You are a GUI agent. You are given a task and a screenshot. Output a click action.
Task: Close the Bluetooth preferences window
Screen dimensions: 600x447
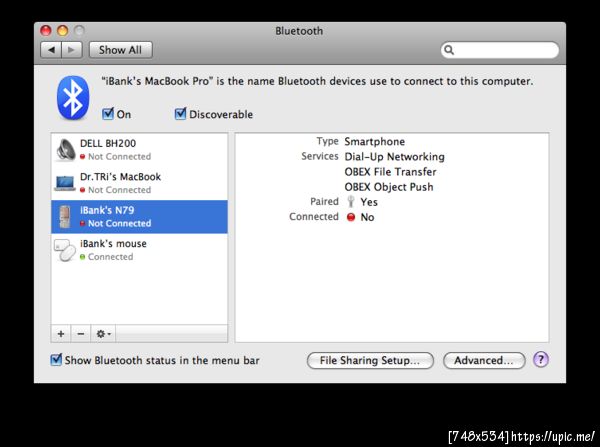coord(46,31)
